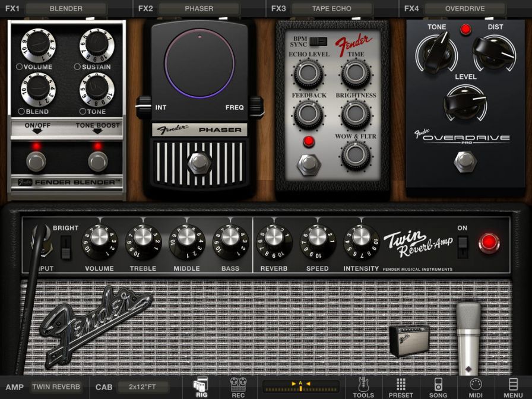Open the Tools guitar icon

click(363, 387)
